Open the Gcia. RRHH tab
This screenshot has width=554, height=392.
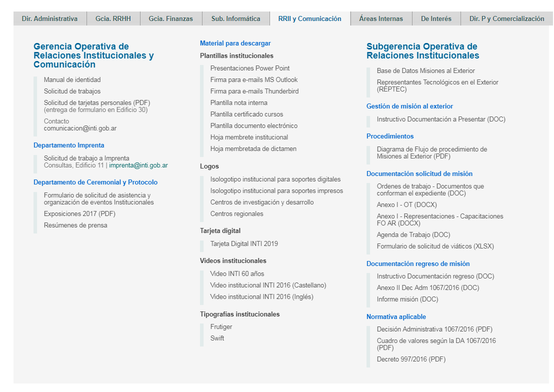pyautogui.click(x=113, y=18)
